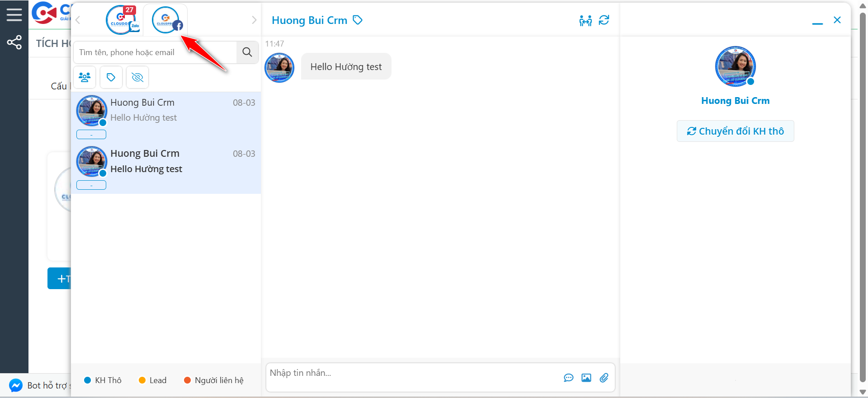The image size is (868, 398).
Task: Click the tag label under second conversation
Action: pyautogui.click(x=91, y=185)
